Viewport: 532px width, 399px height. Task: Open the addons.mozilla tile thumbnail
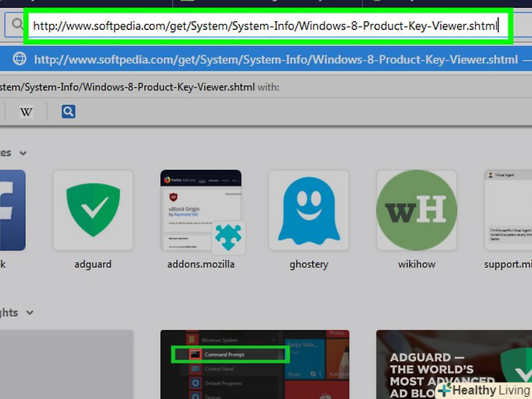[x=201, y=210]
